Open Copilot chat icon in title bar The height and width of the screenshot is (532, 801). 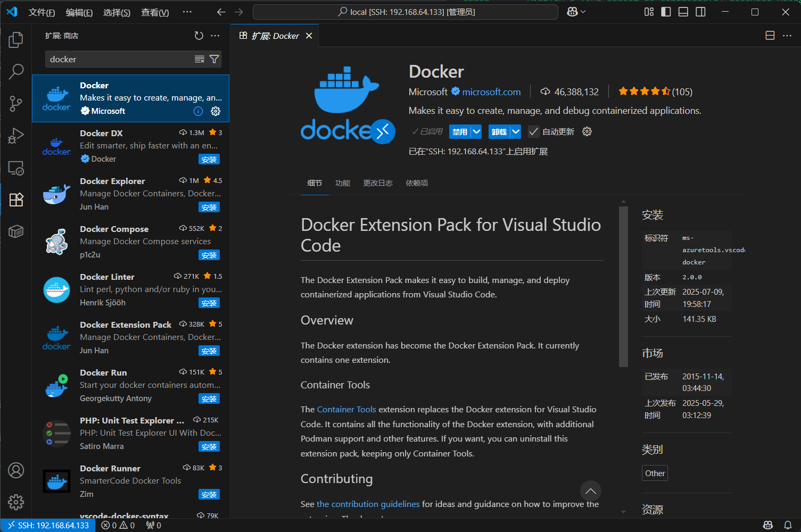[x=572, y=12]
